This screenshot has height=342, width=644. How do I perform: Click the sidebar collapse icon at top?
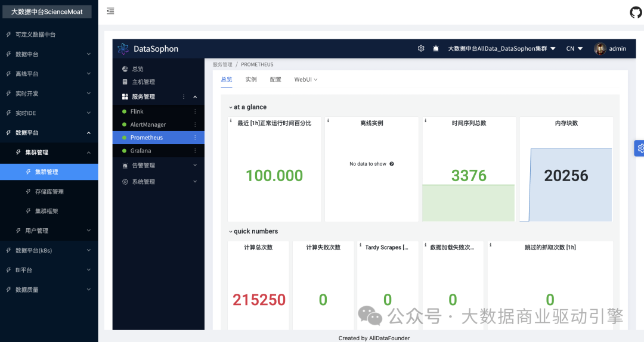coord(110,11)
